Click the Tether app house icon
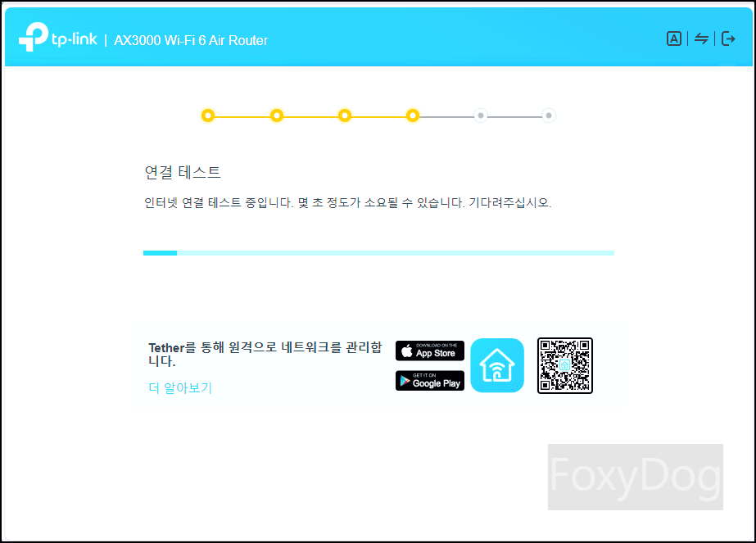Image resolution: width=756 pixels, height=543 pixels. pyautogui.click(x=497, y=365)
